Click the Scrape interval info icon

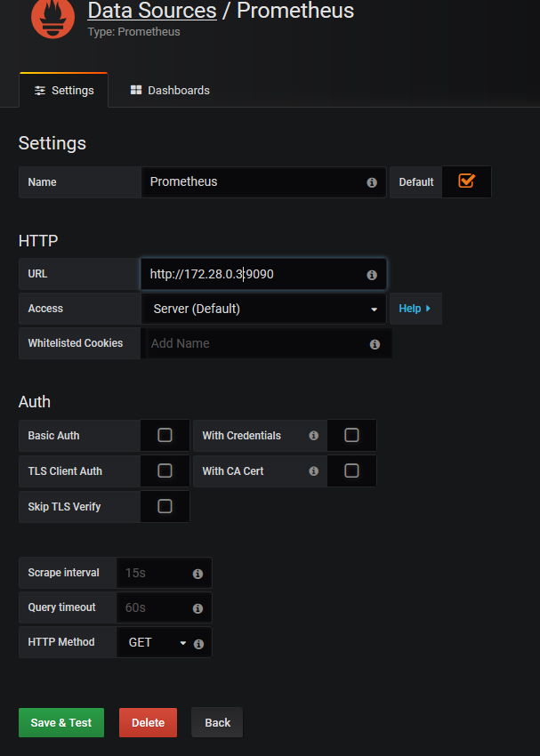coord(197,574)
